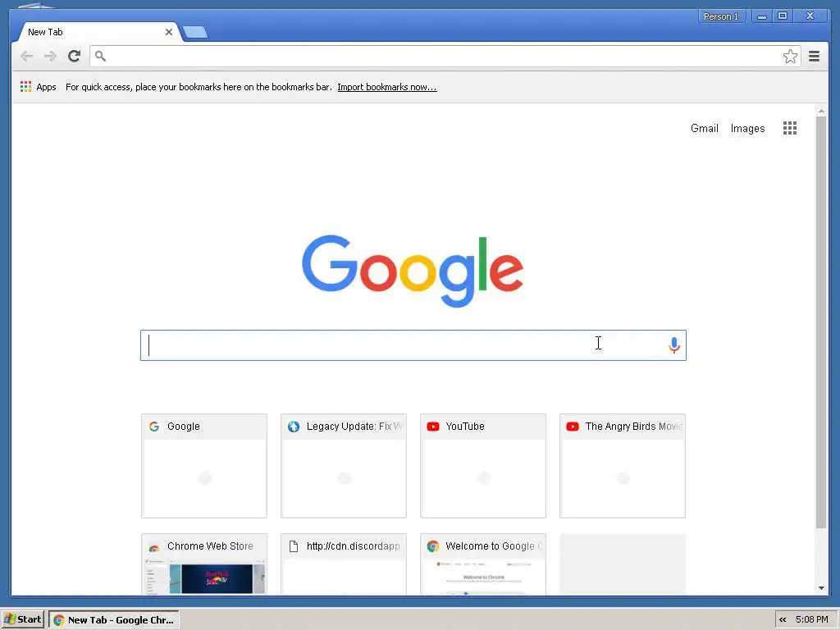Open the Chrome Web Store tile

204,564
